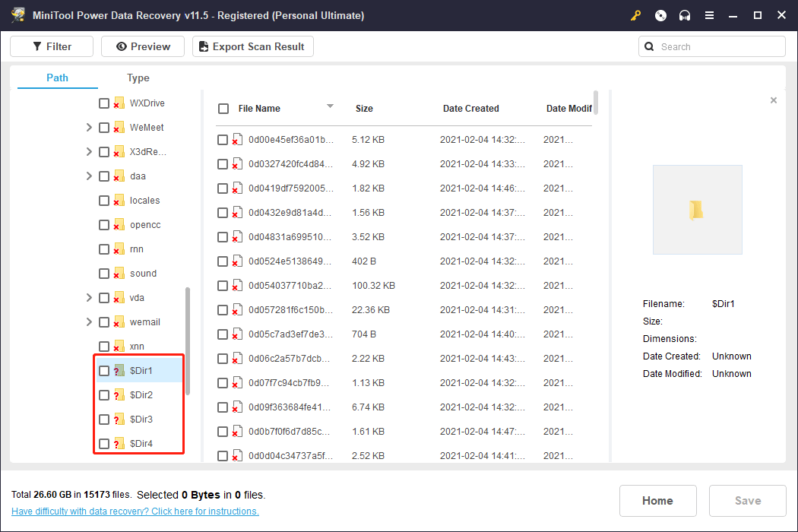Expand the WeMeet folder
This screenshot has width=798, height=532.
tap(89, 127)
